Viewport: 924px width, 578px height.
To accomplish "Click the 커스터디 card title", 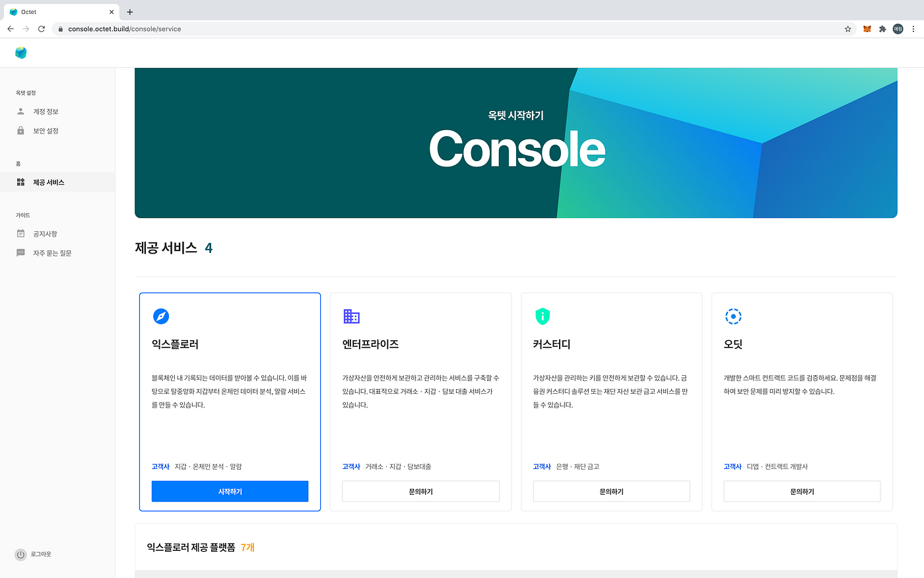I will (552, 344).
